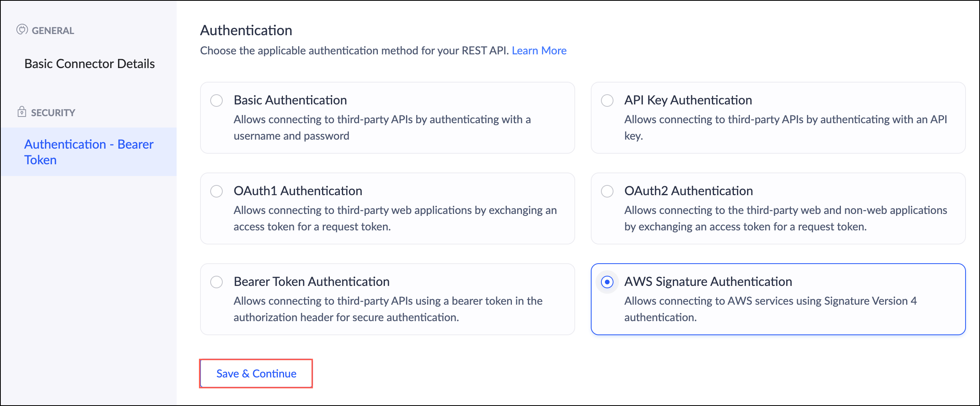Click the AWS Signature Authentication card title
This screenshot has width=980, height=406.
click(708, 282)
